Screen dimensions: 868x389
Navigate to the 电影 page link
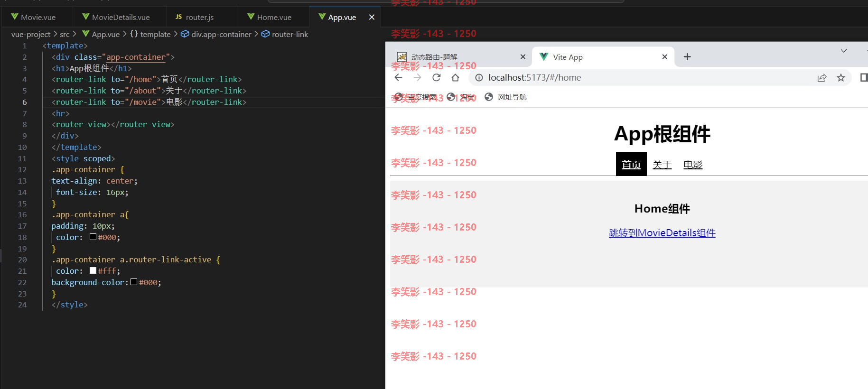pos(693,165)
